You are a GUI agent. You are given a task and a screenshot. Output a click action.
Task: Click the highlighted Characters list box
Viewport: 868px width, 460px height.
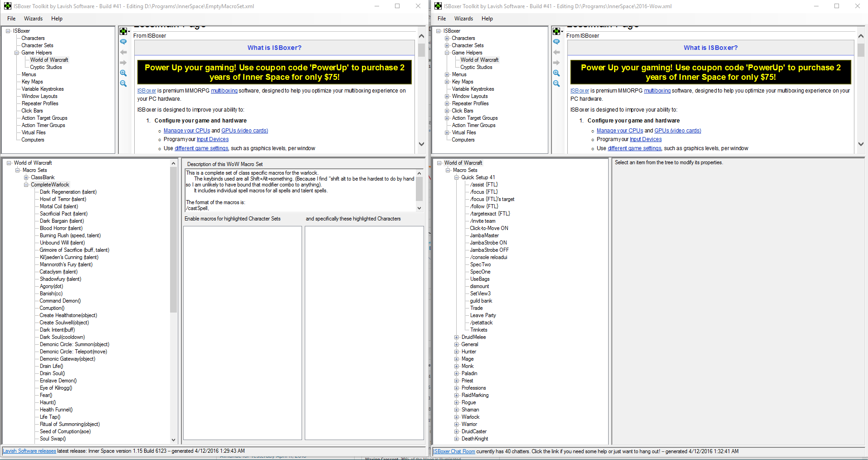pyautogui.click(x=364, y=333)
